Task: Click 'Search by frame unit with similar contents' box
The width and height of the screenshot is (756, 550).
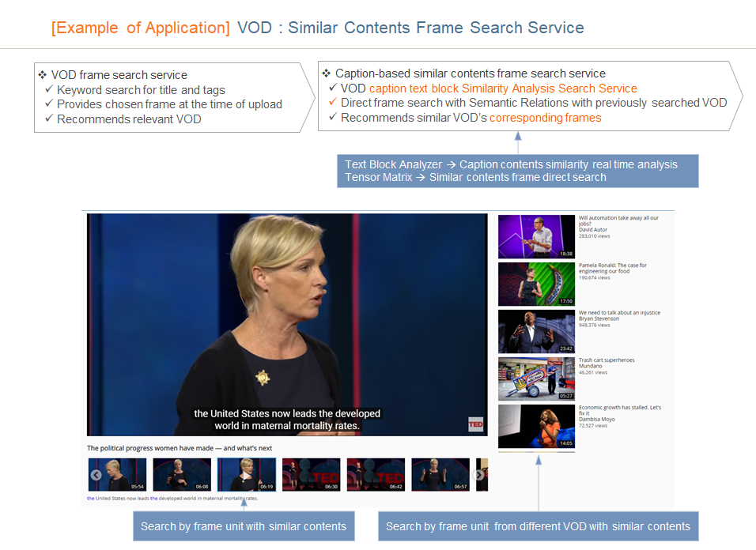Action: coord(244,526)
